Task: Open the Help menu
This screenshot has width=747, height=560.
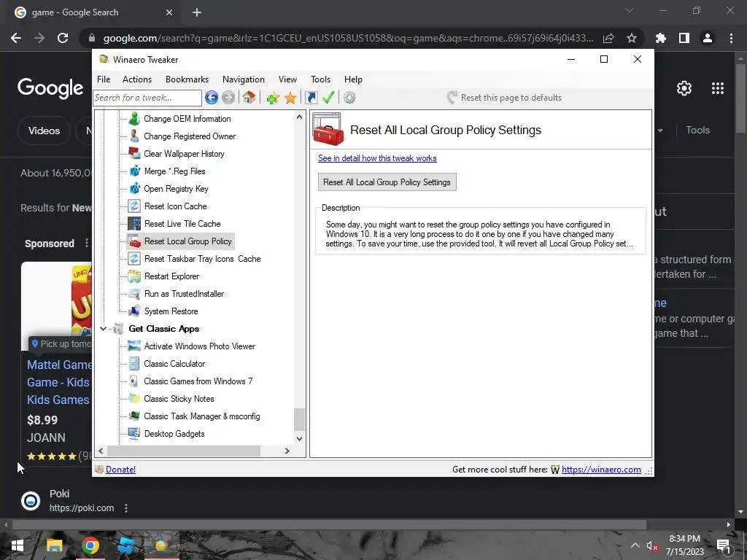Action: pyautogui.click(x=353, y=79)
